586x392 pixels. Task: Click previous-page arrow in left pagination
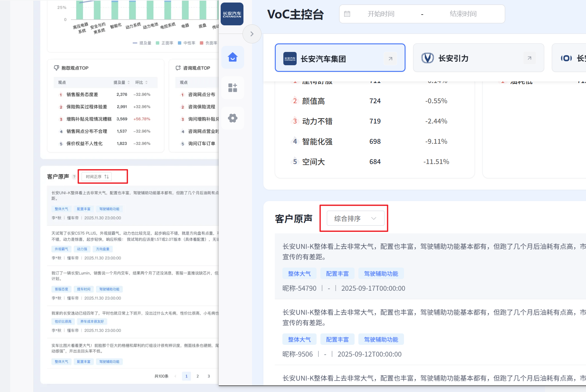175,376
